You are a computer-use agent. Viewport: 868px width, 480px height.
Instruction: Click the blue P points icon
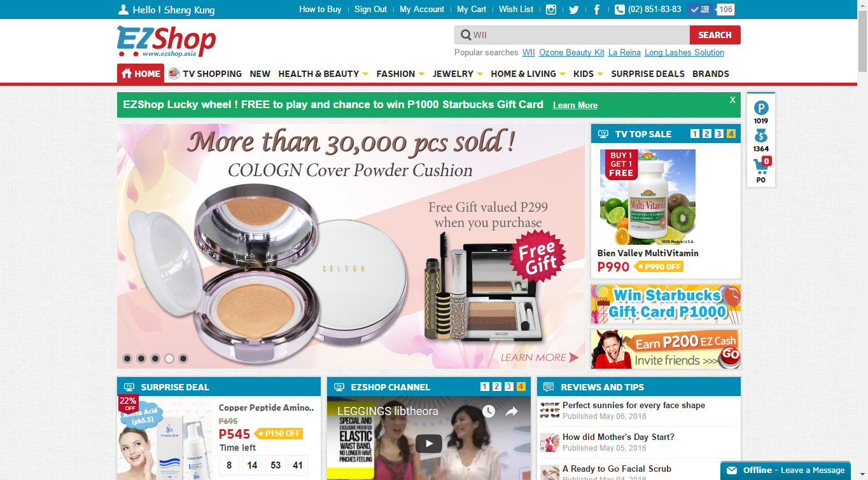pyautogui.click(x=761, y=108)
